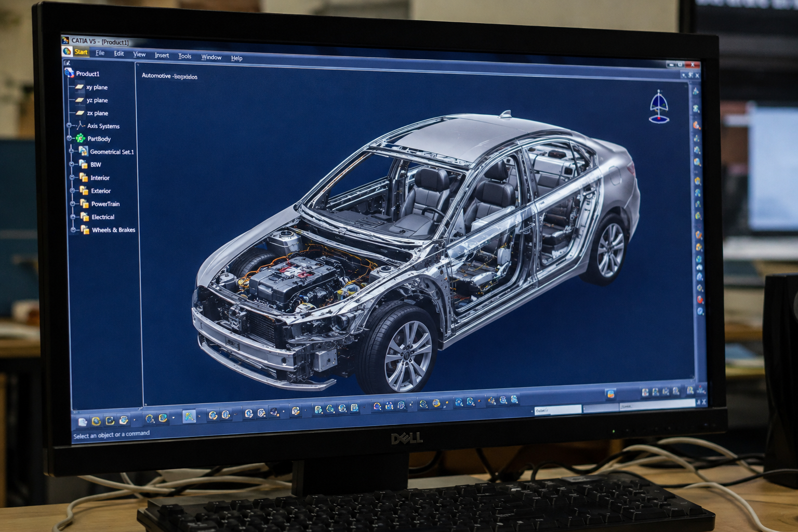The image size is (798, 532).
Task: Open the File menu
Action: point(100,53)
